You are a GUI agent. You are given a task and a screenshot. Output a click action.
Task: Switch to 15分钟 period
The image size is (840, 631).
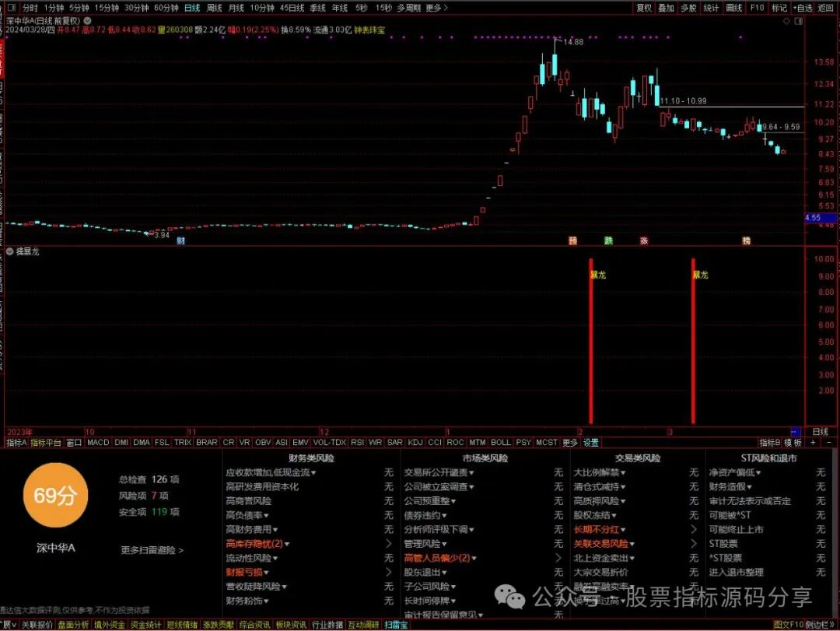(x=107, y=8)
